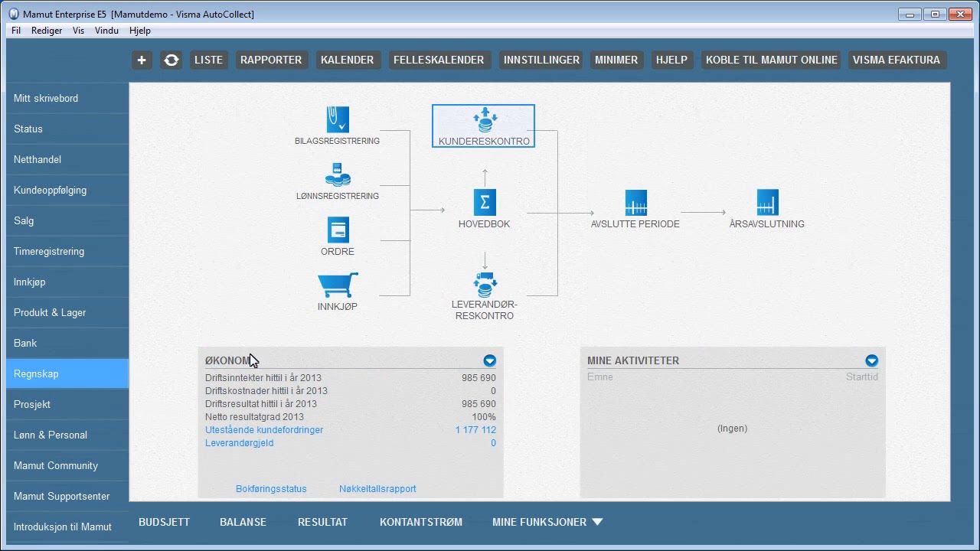Click the Visma eFaktura button

click(x=897, y=60)
